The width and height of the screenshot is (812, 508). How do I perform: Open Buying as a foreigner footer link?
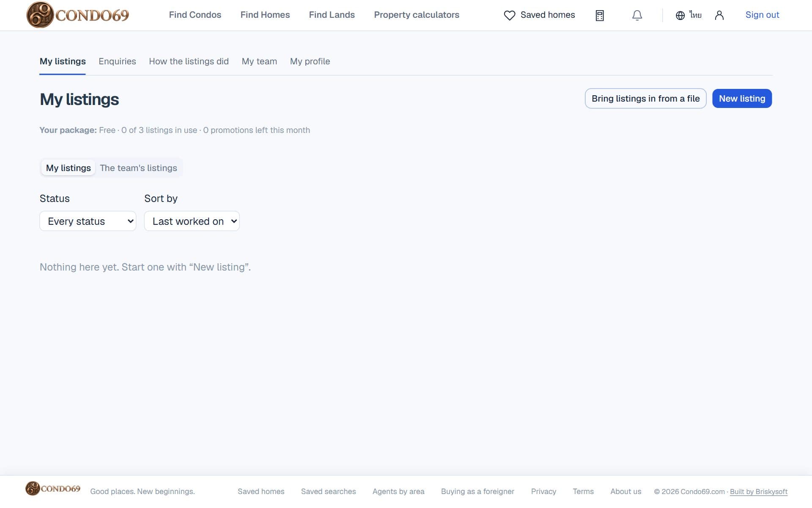(477, 491)
